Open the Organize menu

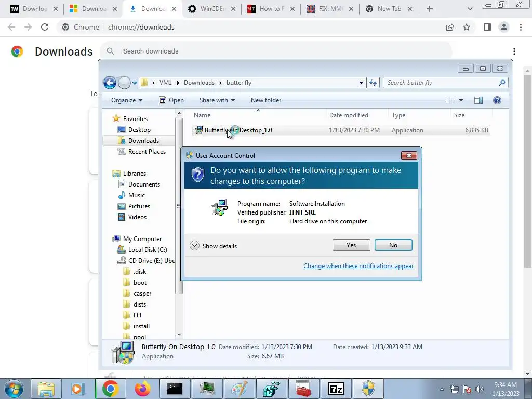coord(127,100)
